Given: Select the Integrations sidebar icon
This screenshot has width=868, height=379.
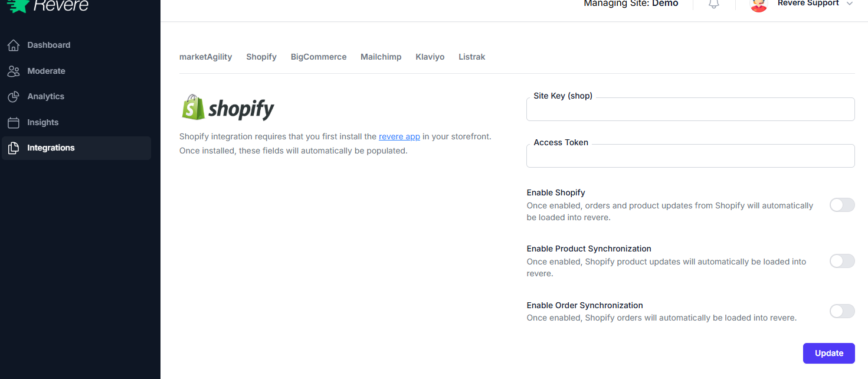Looking at the screenshot, I should [14, 148].
